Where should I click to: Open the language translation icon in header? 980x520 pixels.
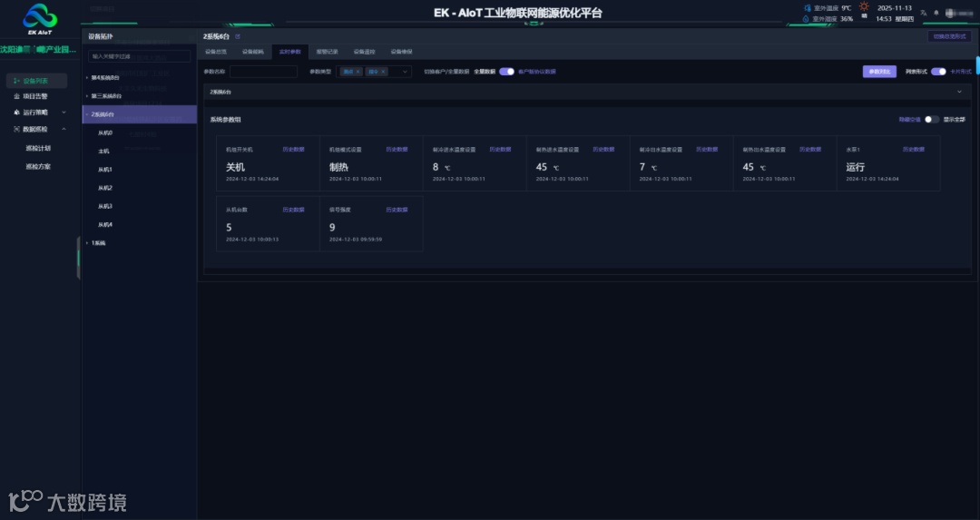(x=923, y=13)
